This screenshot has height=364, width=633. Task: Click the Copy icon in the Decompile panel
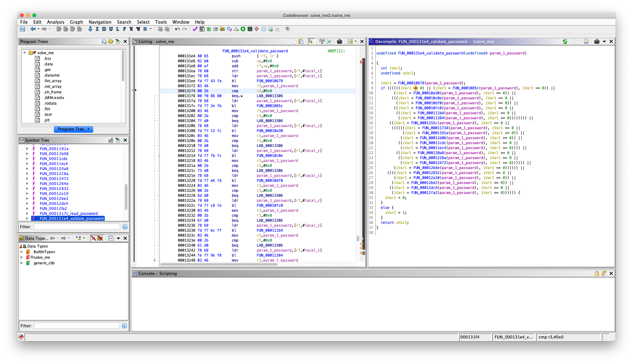pyautogui.click(x=575, y=41)
